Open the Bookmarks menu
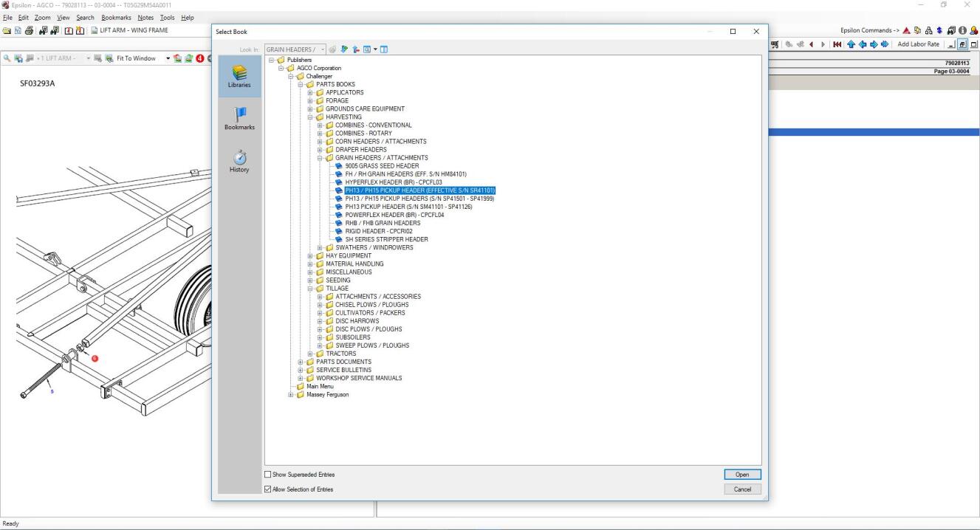Screen dimensions: 980x530 (x=117, y=18)
